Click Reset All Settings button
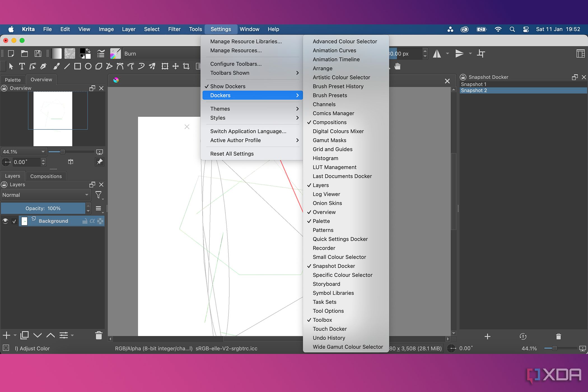588x392 pixels. (x=231, y=153)
